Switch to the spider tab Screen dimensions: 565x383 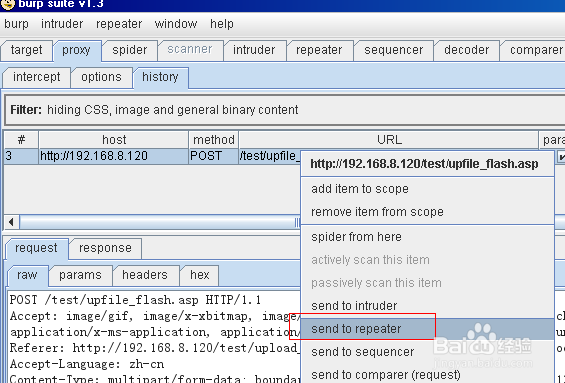[x=129, y=50]
